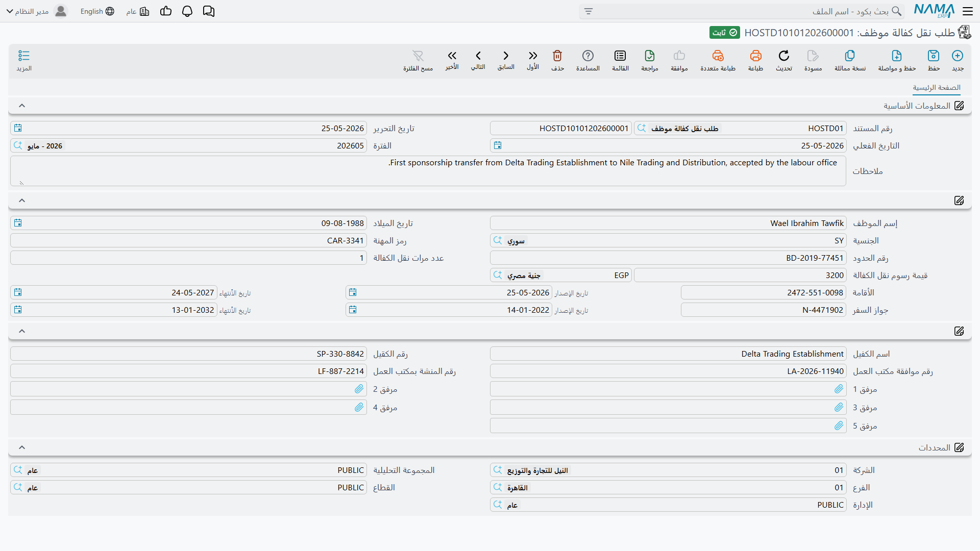Click the search box بحث بكود - اسم الملف
The height and width of the screenshot is (551, 980).
(x=742, y=11)
